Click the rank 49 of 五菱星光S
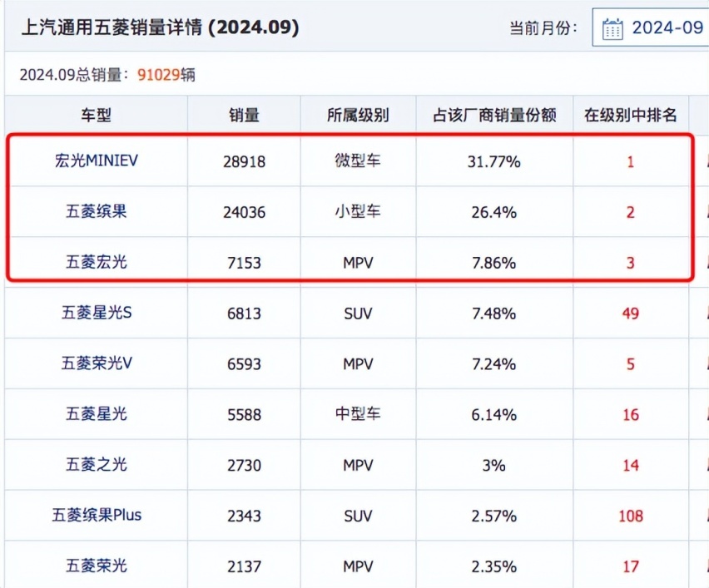 [630, 314]
